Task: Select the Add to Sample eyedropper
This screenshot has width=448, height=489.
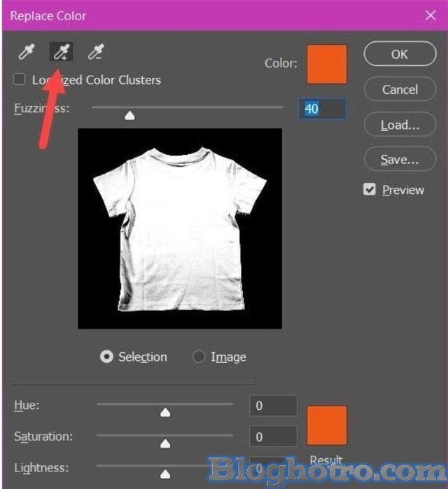Action: point(61,51)
